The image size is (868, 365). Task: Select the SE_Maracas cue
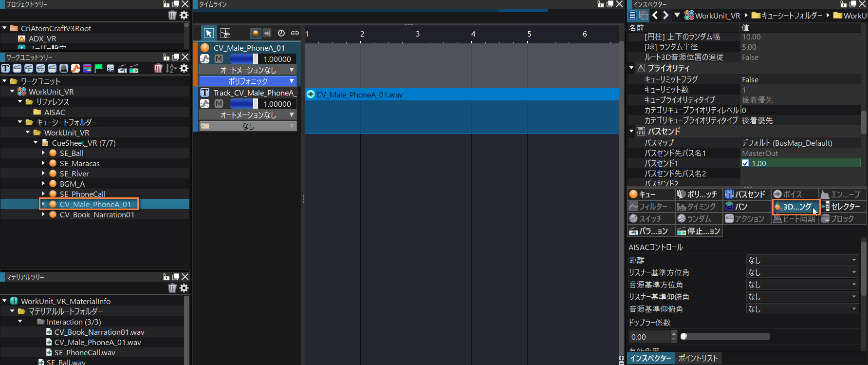click(79, 163)
